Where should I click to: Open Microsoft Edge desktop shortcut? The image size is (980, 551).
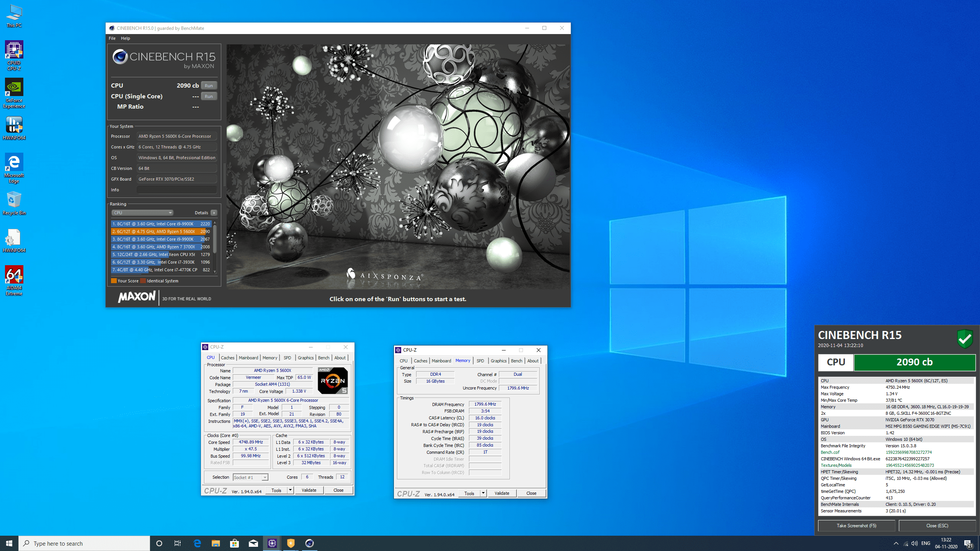pos(14,168)
